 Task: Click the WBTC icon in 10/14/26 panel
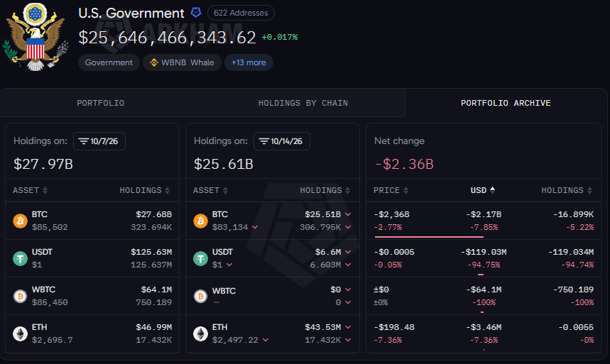[201, 297]
